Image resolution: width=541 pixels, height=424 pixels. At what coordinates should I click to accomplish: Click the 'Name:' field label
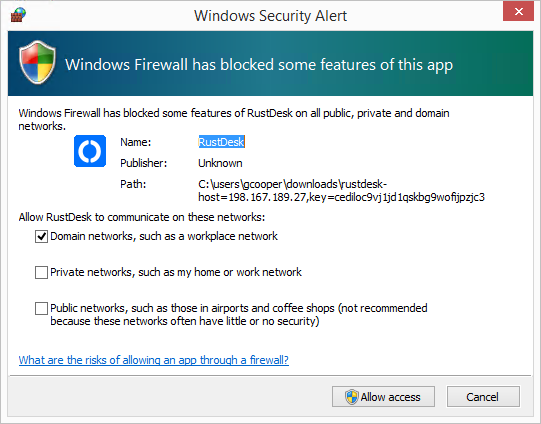point(136,142)
